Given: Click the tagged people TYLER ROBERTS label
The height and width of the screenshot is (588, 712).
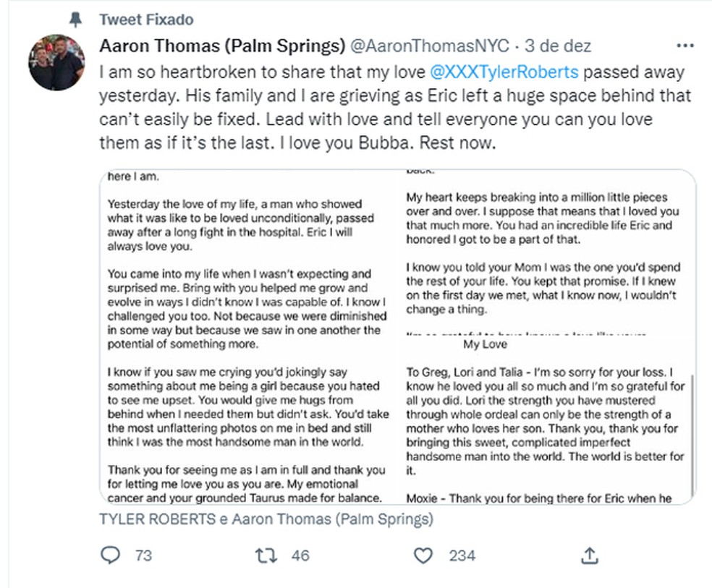Looking at the screenshot, I should pos(163,519).
